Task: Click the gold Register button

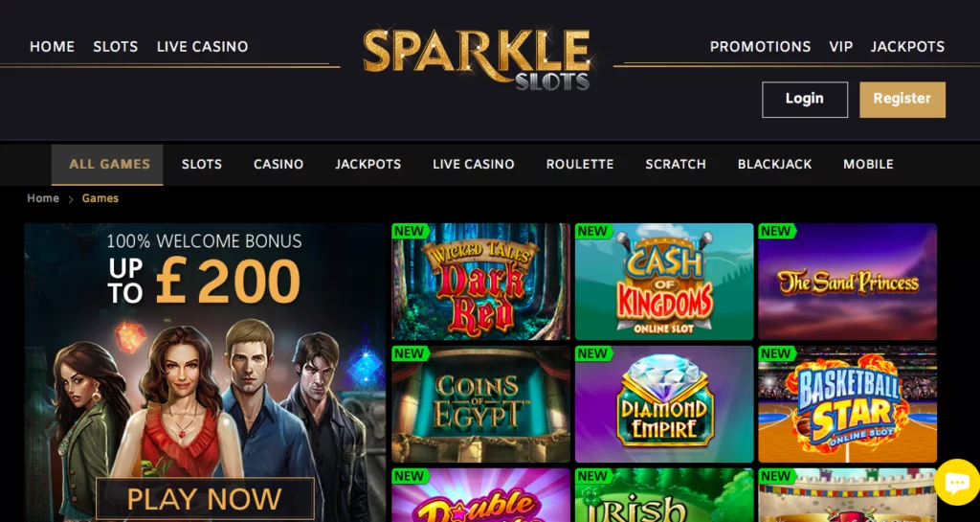Action: tap(902, 100)
